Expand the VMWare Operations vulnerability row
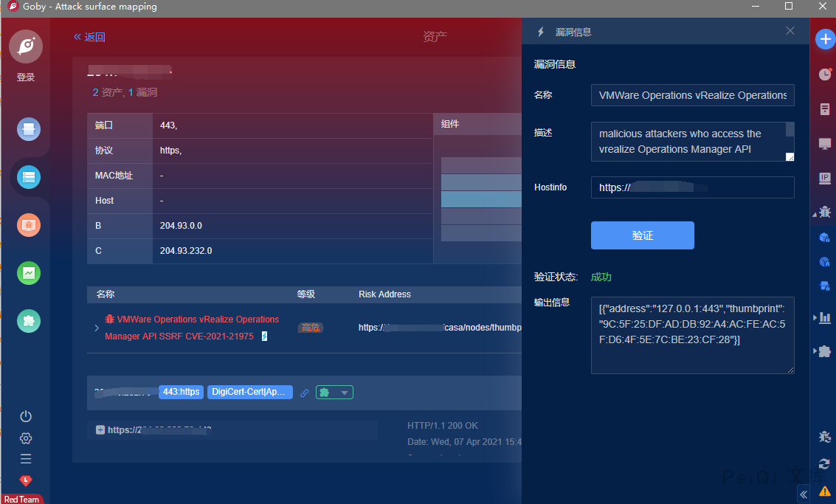The image size is (836, 504). tap(97, 328)
